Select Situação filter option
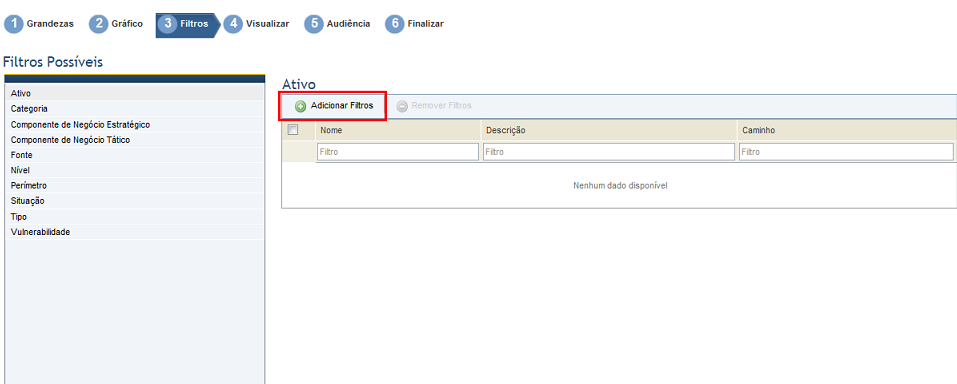 point(134,201)
